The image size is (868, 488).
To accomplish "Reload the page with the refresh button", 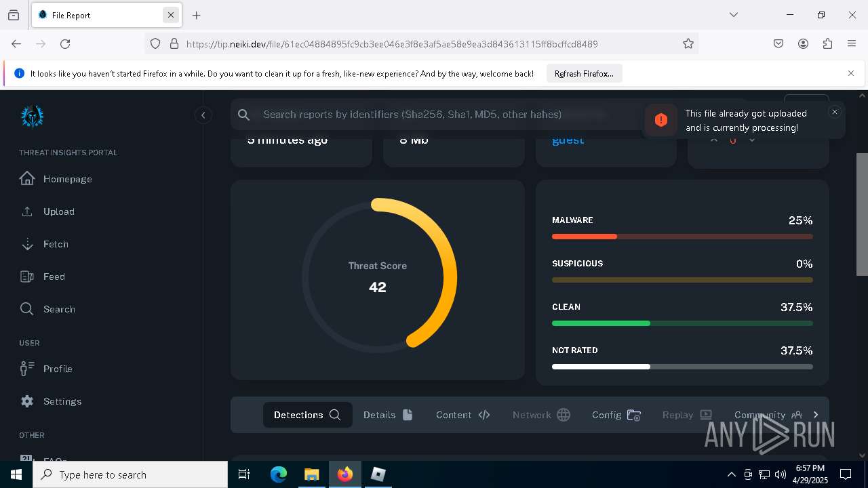I will [65, 43].
